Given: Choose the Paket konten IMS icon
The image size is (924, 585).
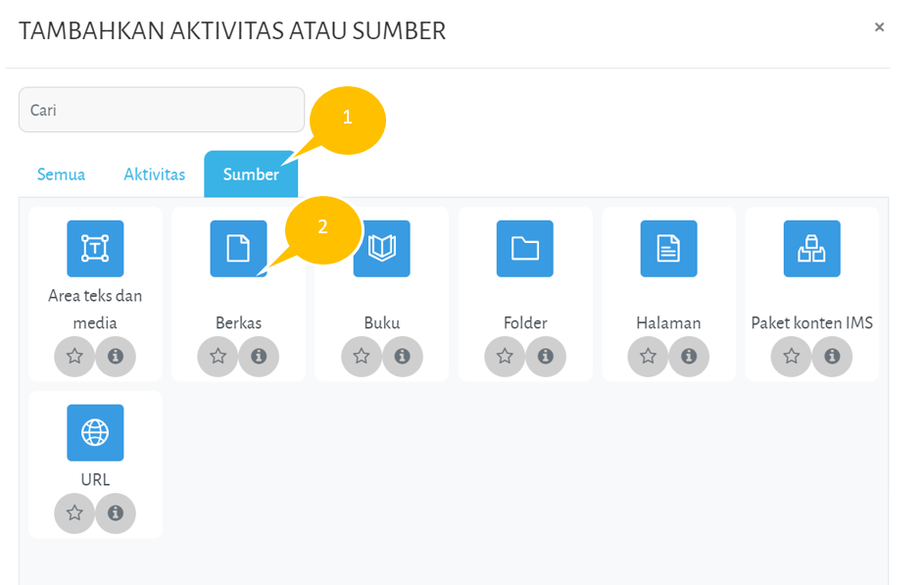Looking at the screenshot, I should [x=811, y=249].
